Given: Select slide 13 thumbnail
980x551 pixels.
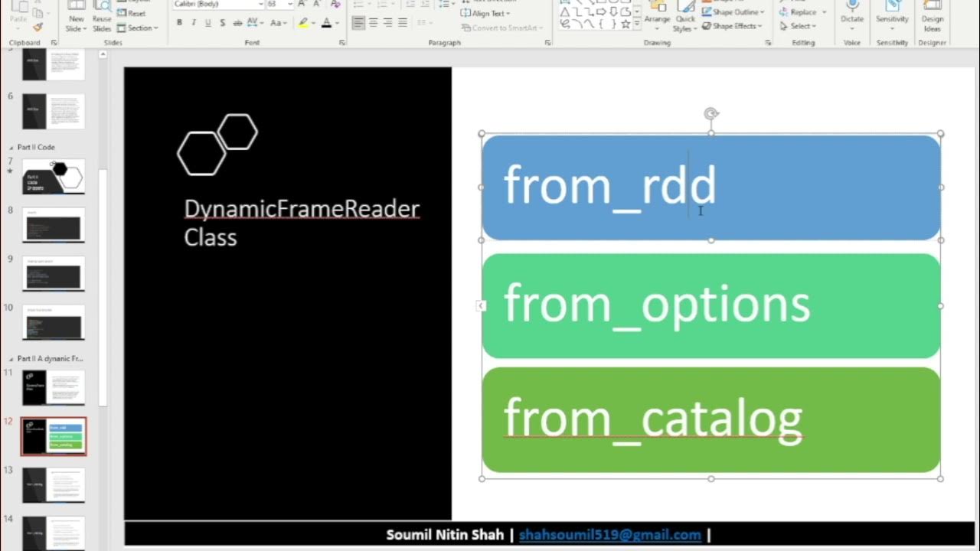Looking at the screenshot, I should click(54, 485).
